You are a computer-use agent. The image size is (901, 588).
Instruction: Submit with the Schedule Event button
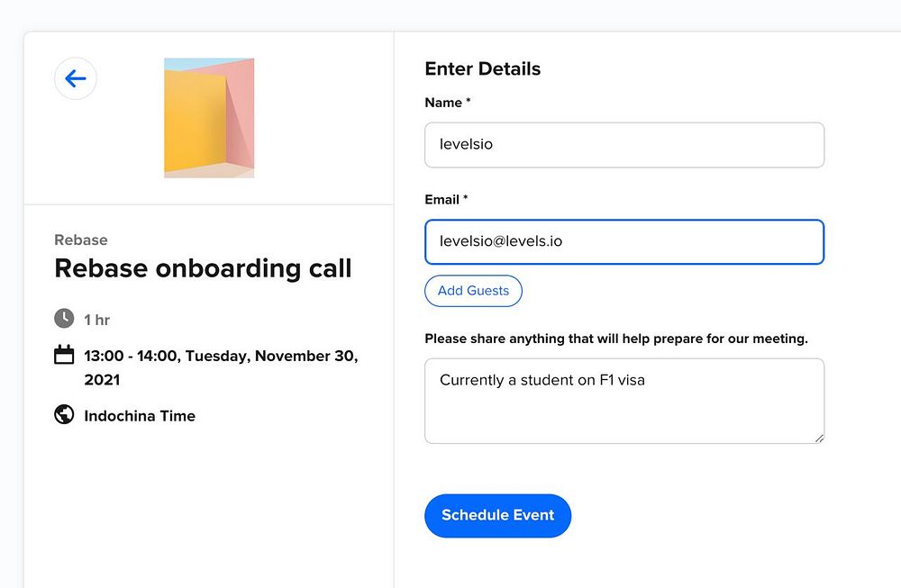tap(497, 516)
